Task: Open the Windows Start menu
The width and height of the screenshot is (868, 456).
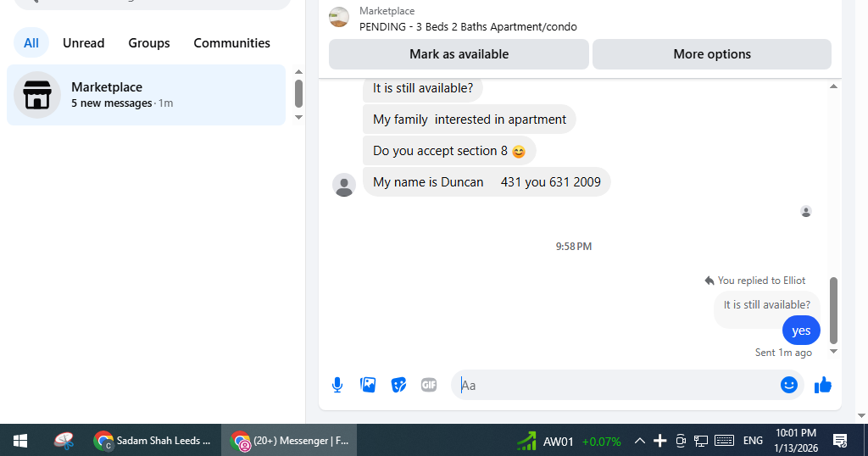Action: [x=20, y=441]
